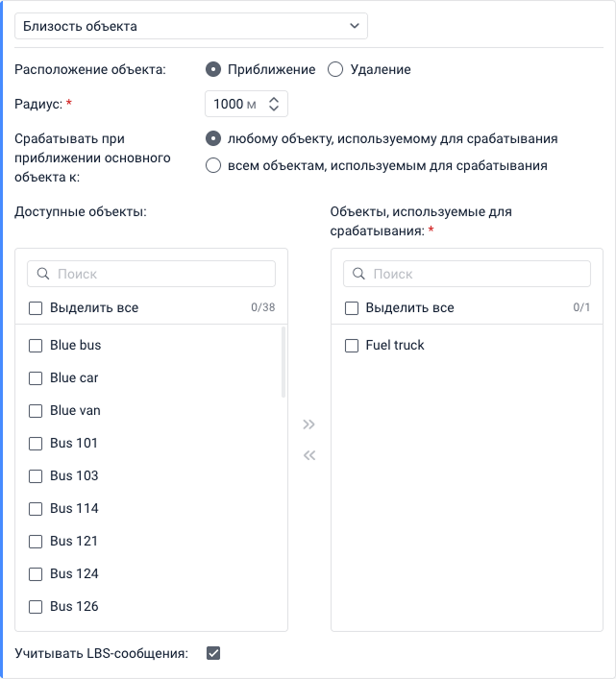Select the 'Удаление' radio option

(335, 69)
